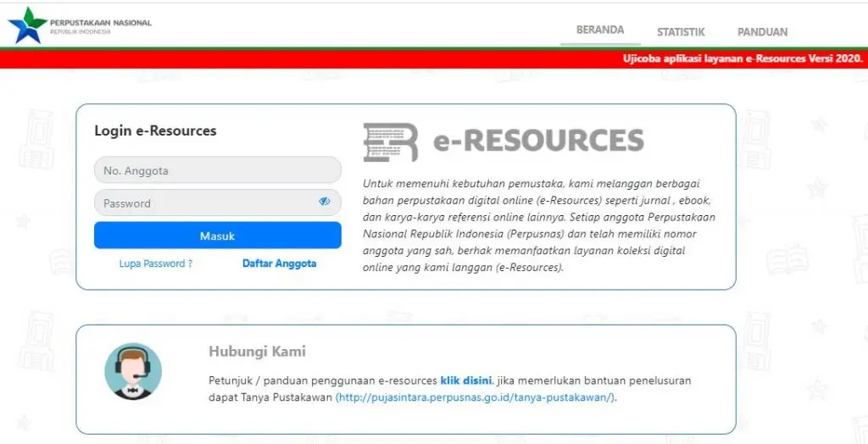Focus the Password input field
Viewport: 868px width, 444px height.
tap(218, 203)
